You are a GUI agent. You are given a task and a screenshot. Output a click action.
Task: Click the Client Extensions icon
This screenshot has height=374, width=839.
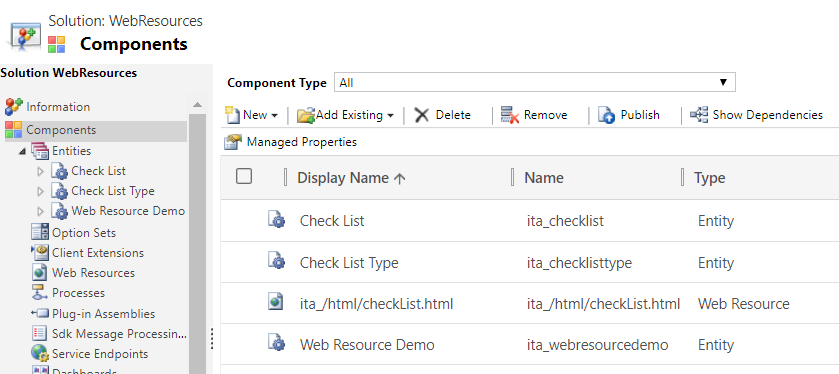(x=40, y=252)
